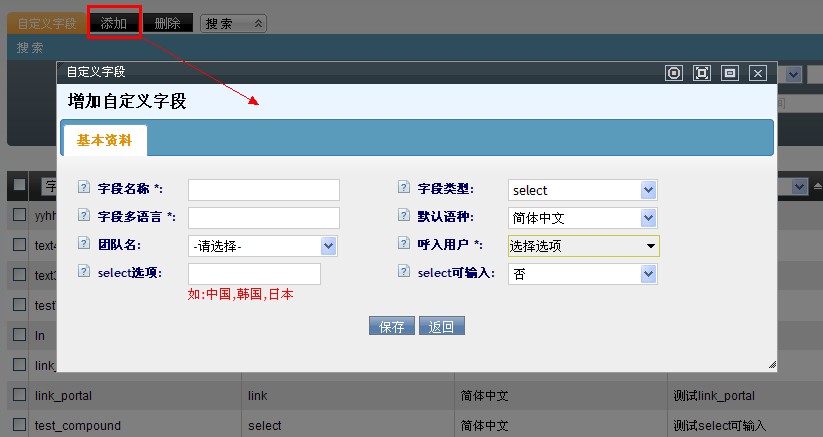Click help icon next to select选项
Viewport: 823px width, 437px height.
click(83, 271)
